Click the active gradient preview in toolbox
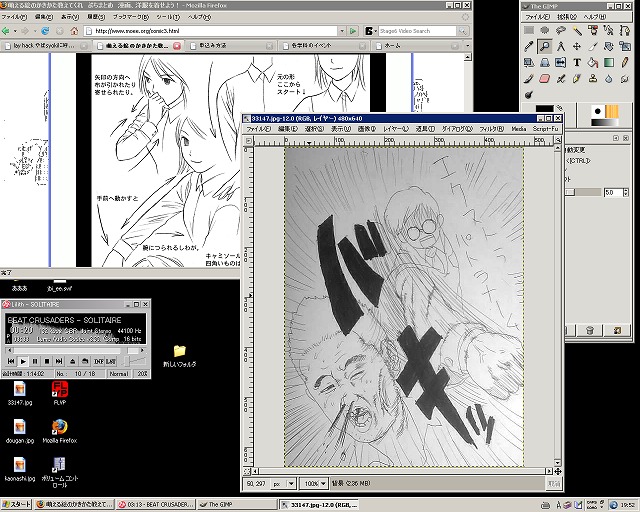The height and width of the screenshot is (512, 640). pos(605,122)
